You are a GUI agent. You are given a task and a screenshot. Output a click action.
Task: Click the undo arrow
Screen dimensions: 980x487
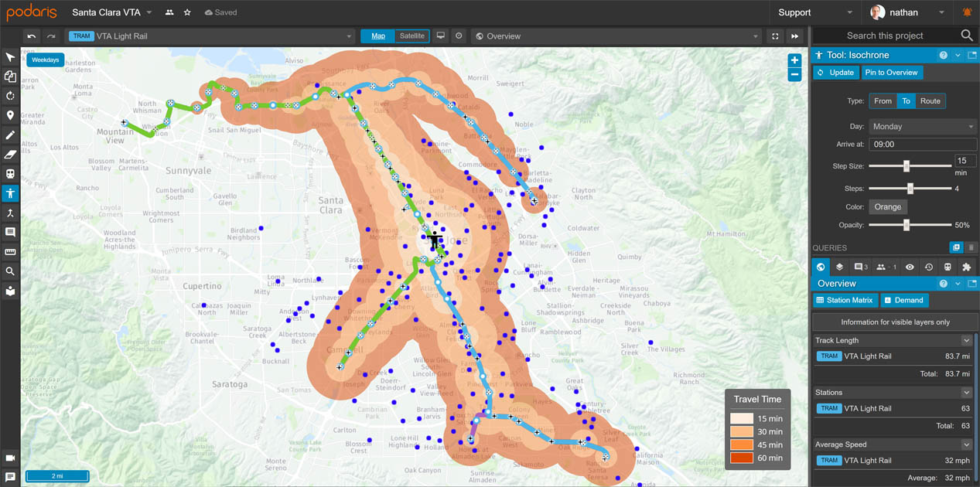(32, 36)
